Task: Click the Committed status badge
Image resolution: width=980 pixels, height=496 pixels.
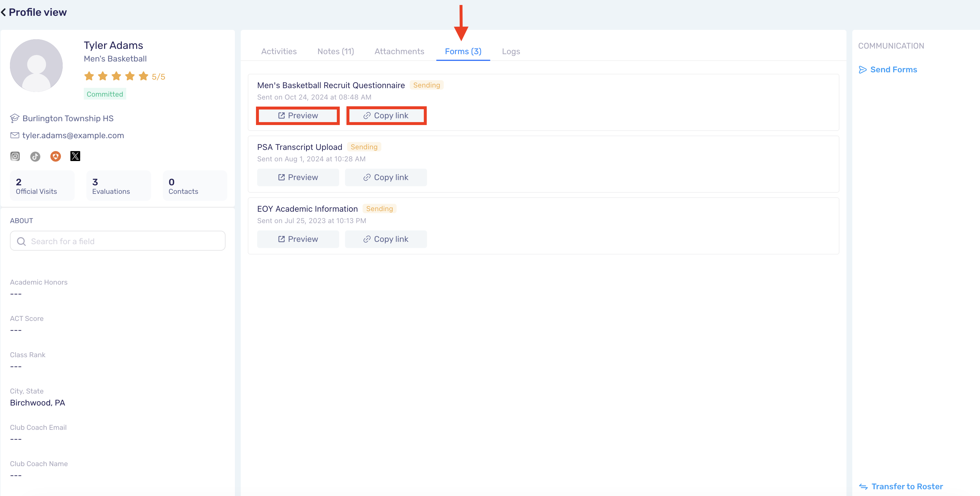Action: pos(105,94)
